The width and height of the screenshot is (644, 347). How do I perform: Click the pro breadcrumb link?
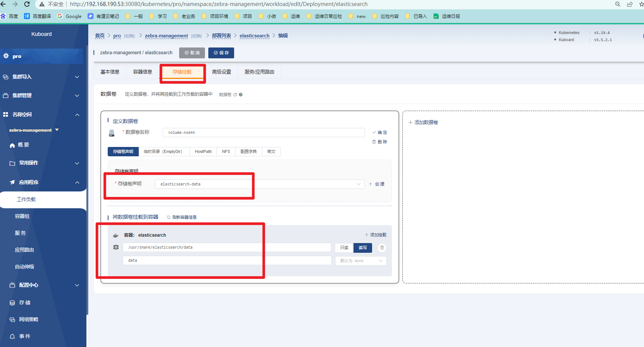click(117, 36)
